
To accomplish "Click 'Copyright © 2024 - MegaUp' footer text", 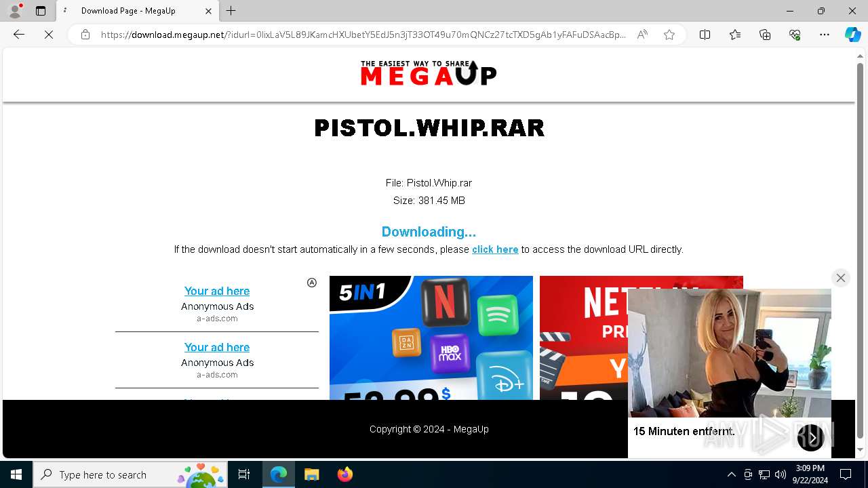I will [x=429, y=429].
